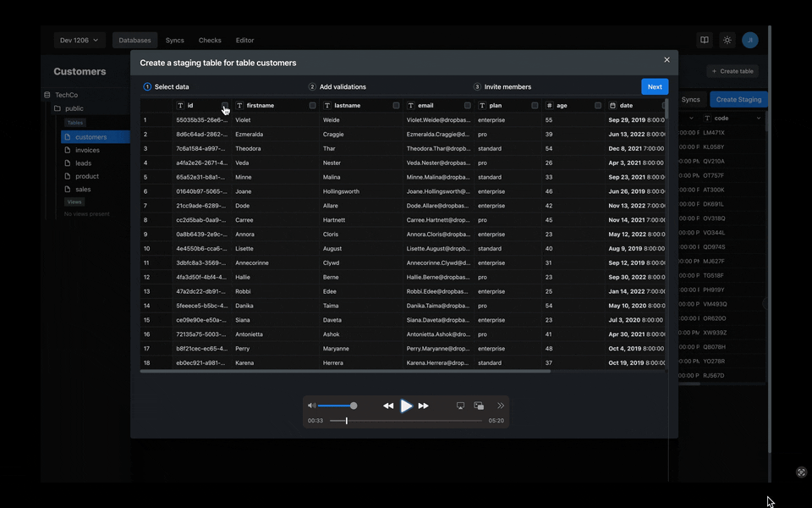Select the email column checkbox

coord(467,106)
